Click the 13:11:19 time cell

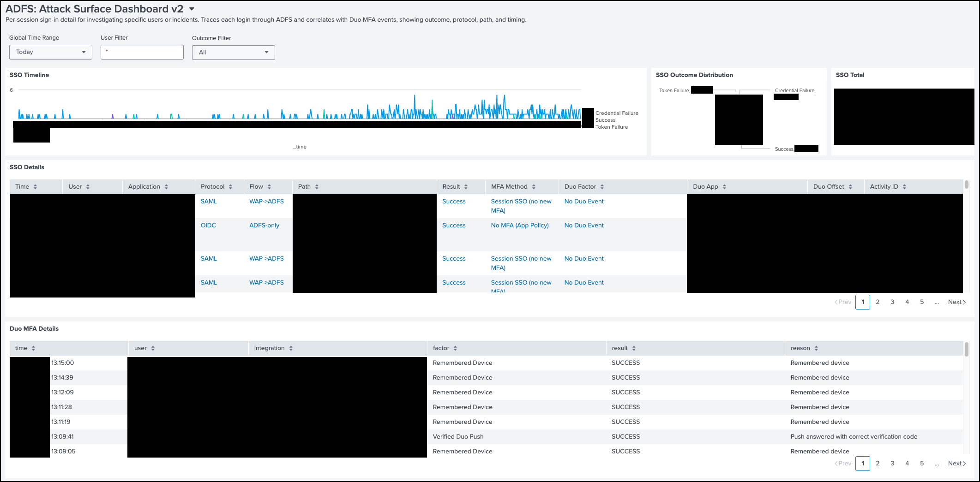pos(60,422)
